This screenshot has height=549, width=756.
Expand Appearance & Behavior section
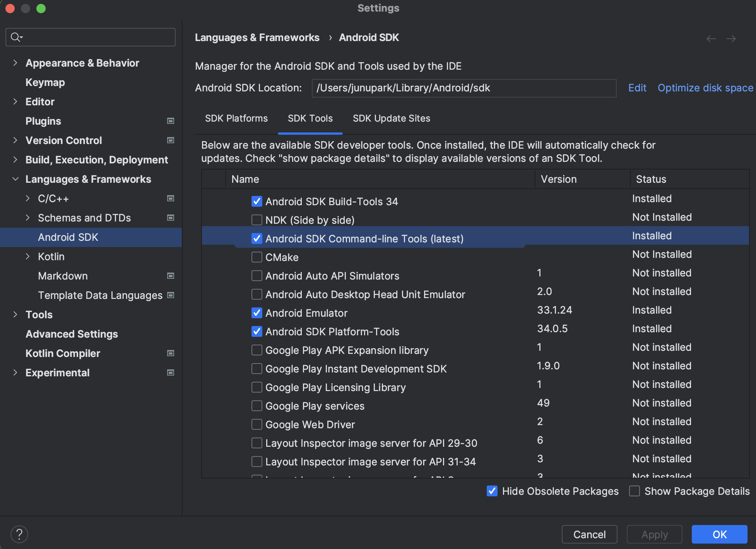click(15, 63)
